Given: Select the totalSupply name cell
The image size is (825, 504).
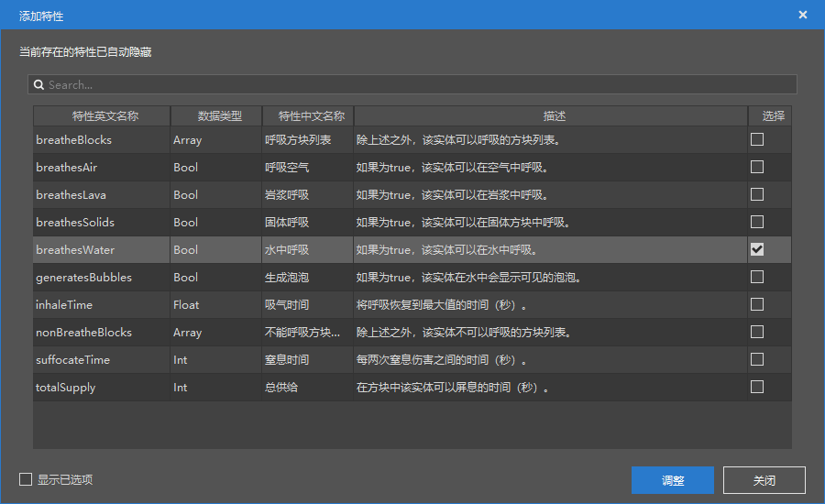Looking at the screenshot, I should tap(102, 388).
